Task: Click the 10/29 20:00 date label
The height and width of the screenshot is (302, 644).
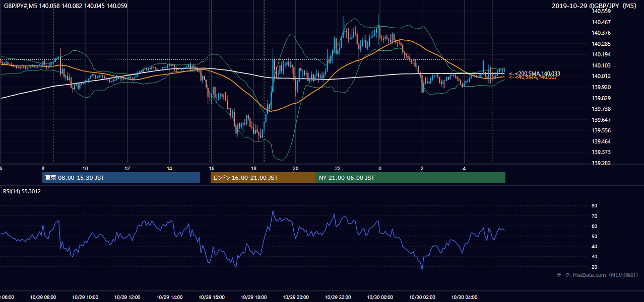Action: click(296, 297)
